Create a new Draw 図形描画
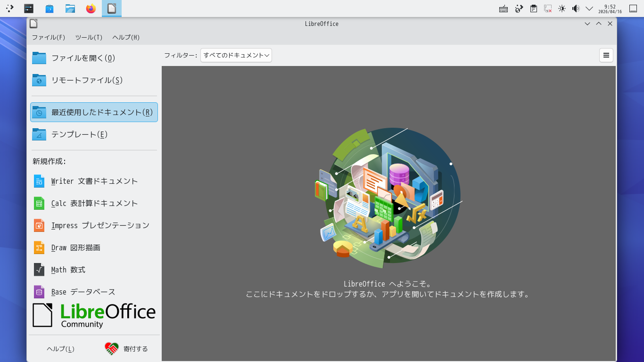 [94, 247]
